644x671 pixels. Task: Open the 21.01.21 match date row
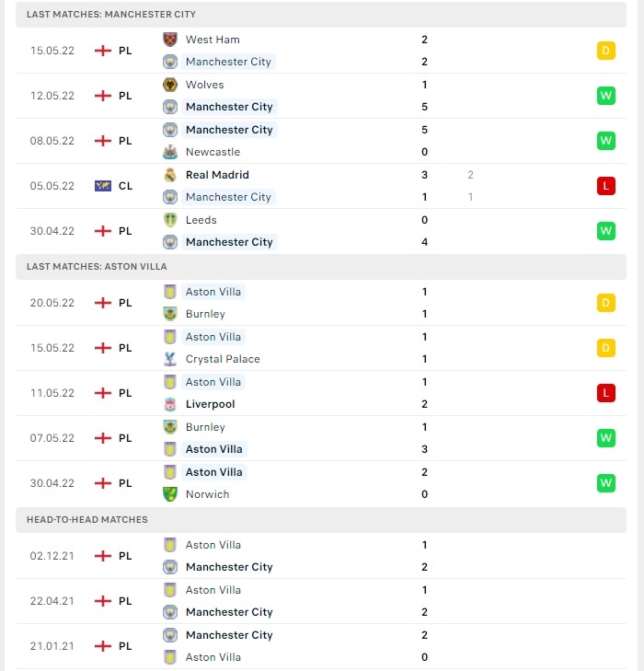tap(321, 646)
